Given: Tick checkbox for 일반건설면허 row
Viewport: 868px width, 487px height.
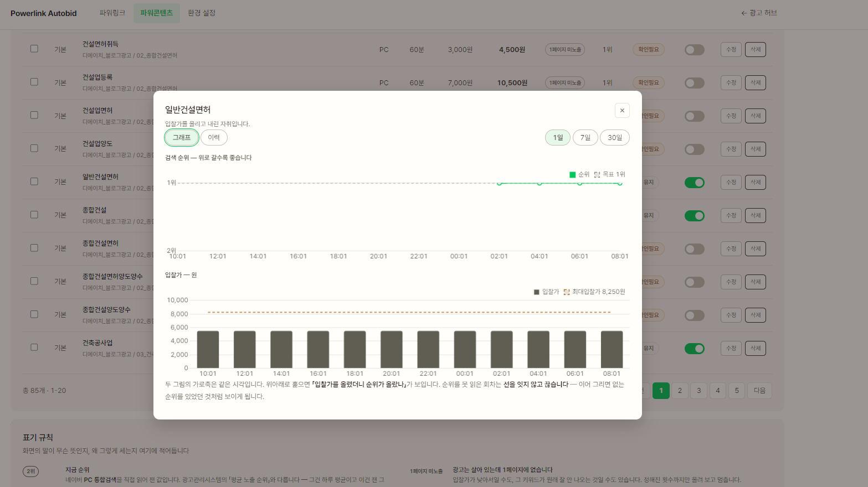Looking at the screenshot, I should click(34, 182).
